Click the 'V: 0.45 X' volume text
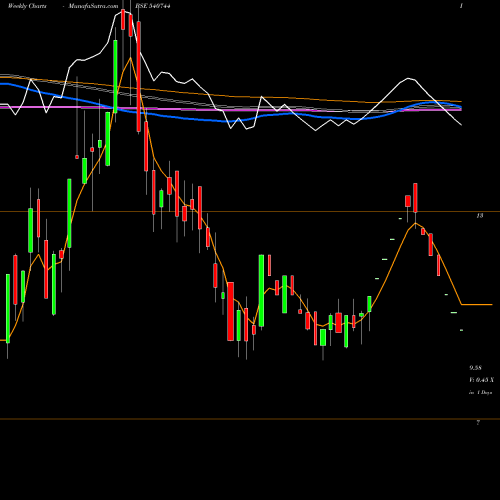This screenshot has width=500, height=500. 481,380
